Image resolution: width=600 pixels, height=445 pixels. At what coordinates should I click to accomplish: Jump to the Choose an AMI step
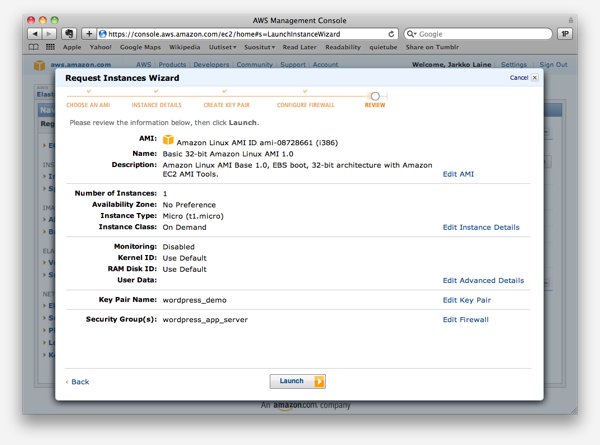tap(88, 104)
